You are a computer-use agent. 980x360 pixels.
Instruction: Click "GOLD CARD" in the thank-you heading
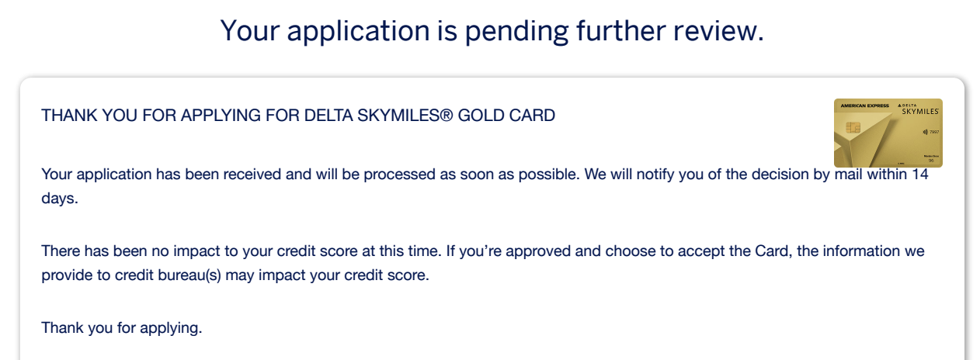[506, 116]
